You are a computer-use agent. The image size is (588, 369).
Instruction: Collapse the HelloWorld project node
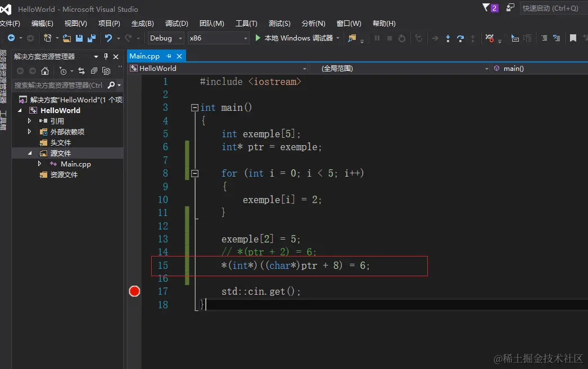coord(20,110)
